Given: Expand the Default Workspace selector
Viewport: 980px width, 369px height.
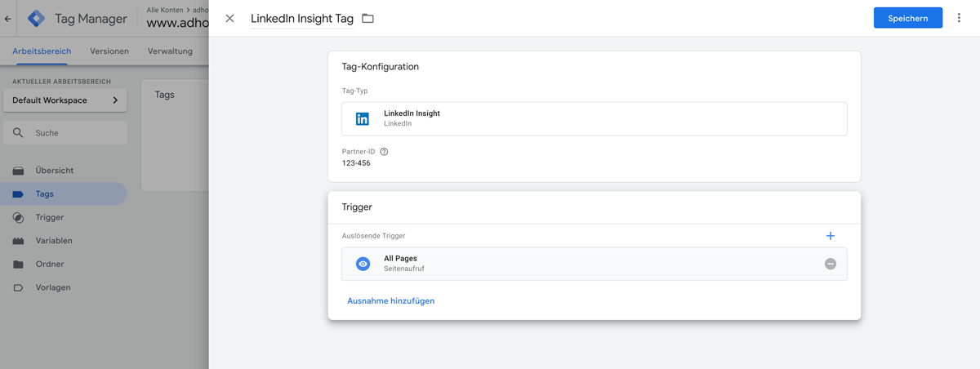Looking at the screenshot, I should 65,100.
